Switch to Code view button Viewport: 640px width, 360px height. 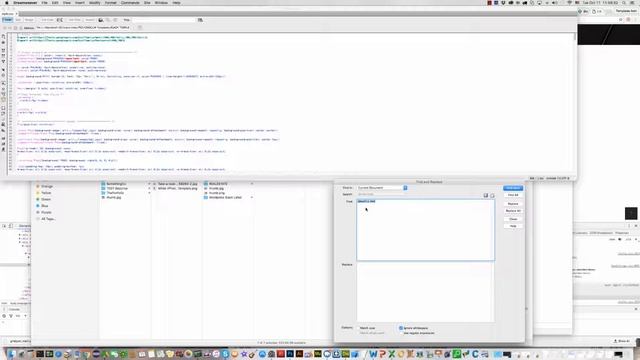pyautogui.click(x=7, y=20)
